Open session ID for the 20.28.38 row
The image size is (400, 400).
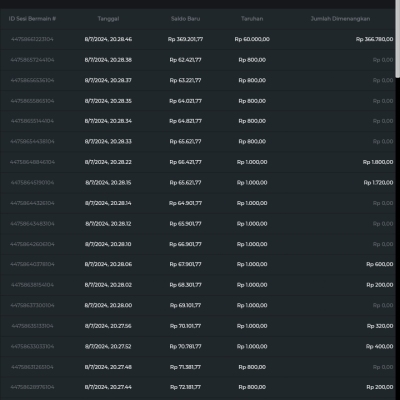(x=32, y=60)
